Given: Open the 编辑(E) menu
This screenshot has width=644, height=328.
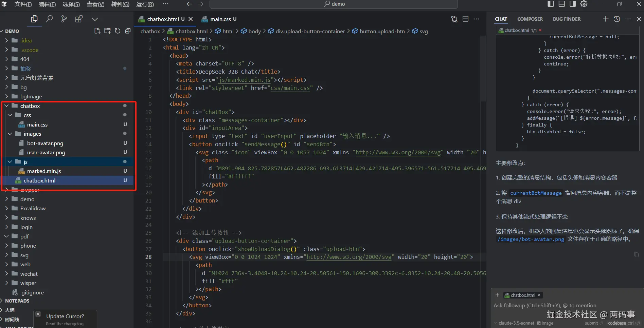Looking at the screenshot, I should pos(47,4).
